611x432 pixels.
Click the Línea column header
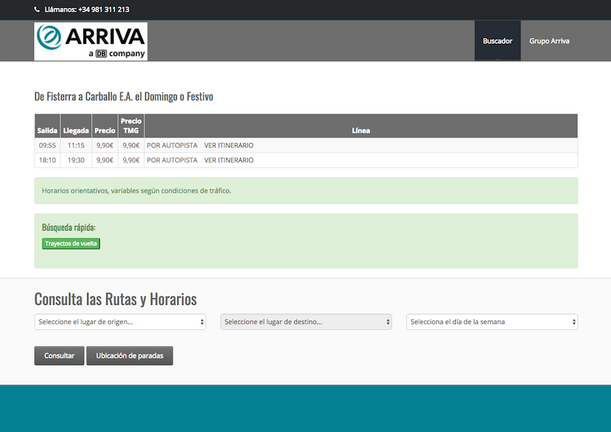pyautogui.click(x=361, y=130)
